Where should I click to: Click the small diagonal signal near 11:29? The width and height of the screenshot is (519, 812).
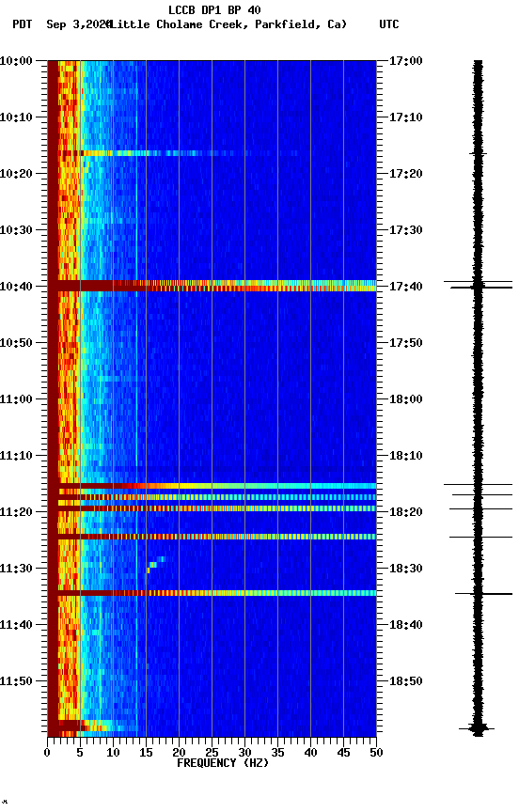[x=155, y=565]
